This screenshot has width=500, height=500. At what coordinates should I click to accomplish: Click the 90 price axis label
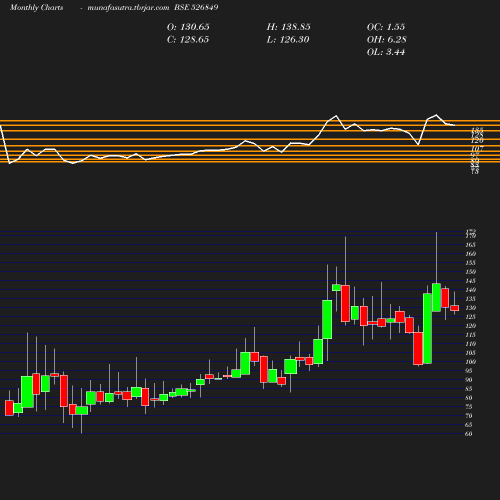pyautogui.click(x=468, y=380)
